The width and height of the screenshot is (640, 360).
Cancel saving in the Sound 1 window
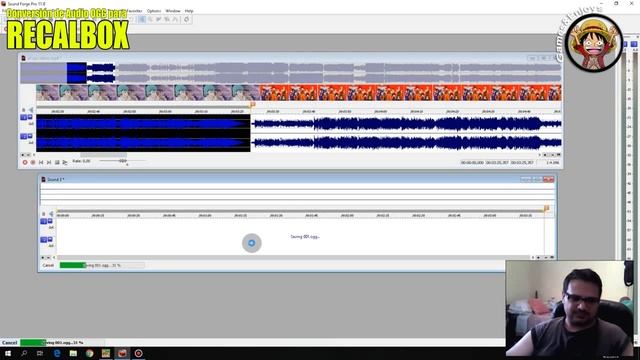(48, 265)
